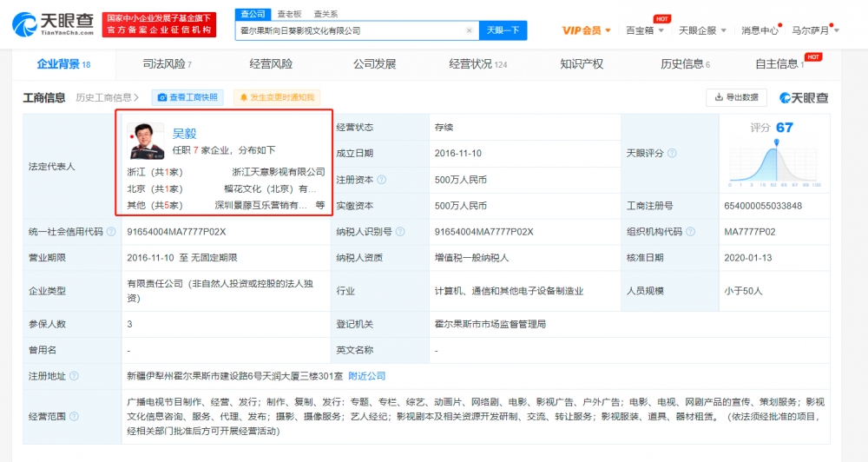
Task: Click the 发生变更时通知我 button
Action: [x=277, y=97]
